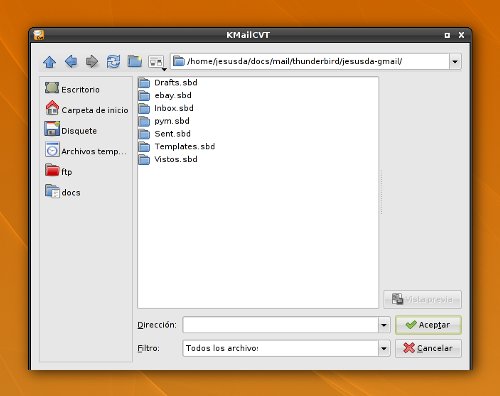Image resolution: width=500 pixels, height=396 pixels.
Task: Select the Templates.sbd folder
Action: click(177, 147)
